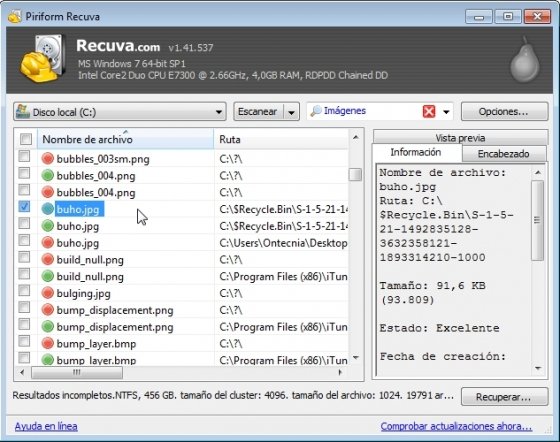
Task: Click red dot of the Desktop buho.jpg
Action: (48, 242)
